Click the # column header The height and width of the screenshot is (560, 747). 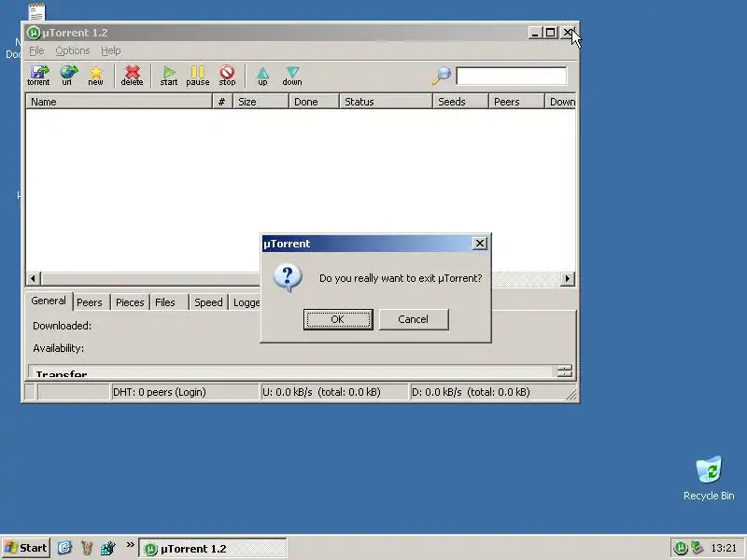[222, 102]
